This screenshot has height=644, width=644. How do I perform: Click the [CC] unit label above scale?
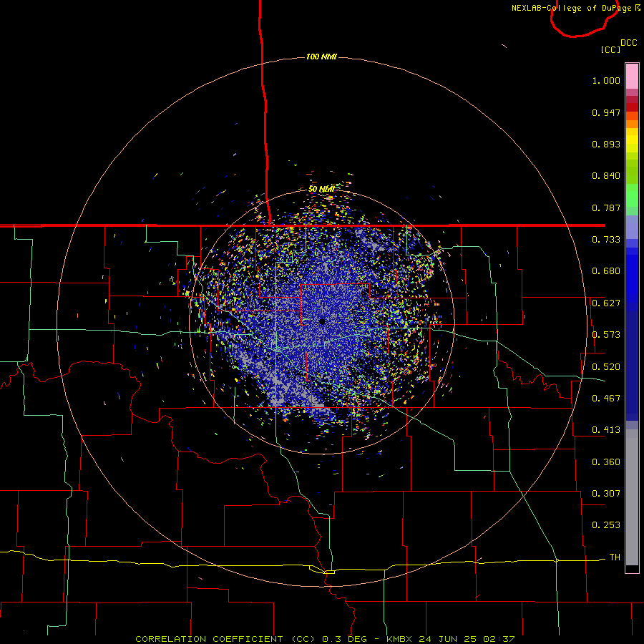[x=610, y=49]
